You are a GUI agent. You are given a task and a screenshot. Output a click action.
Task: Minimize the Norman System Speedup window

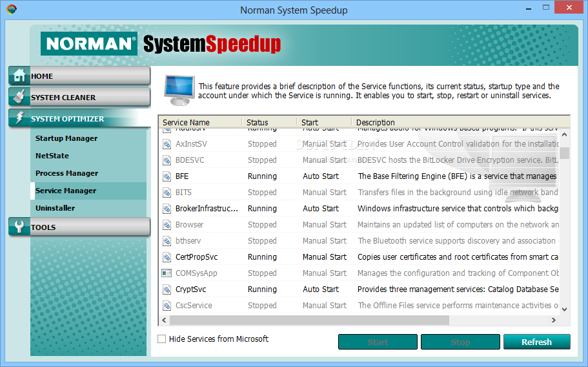(x=529, y=8)
